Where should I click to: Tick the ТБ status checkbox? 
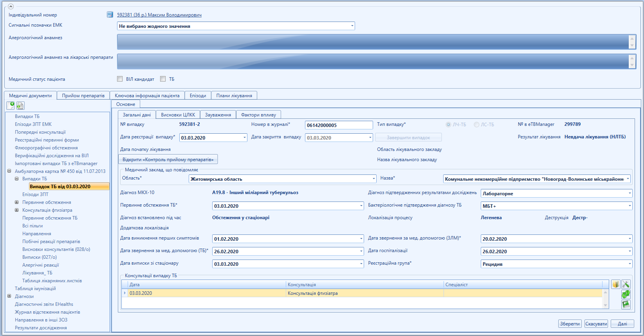163,79
